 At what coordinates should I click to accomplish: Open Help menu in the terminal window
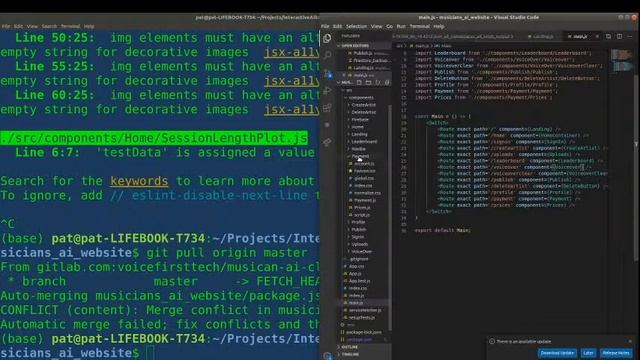click(x=89, y=26)
